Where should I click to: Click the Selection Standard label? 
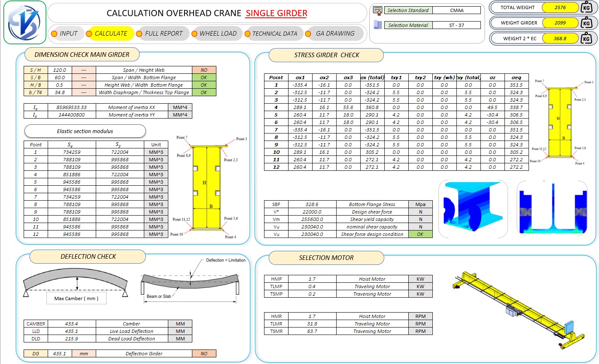pos(408,10)
